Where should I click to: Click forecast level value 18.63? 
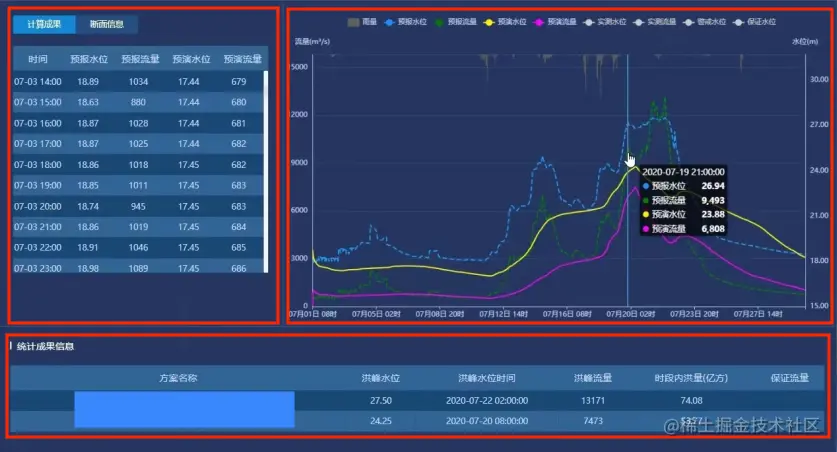coord(88,102)
